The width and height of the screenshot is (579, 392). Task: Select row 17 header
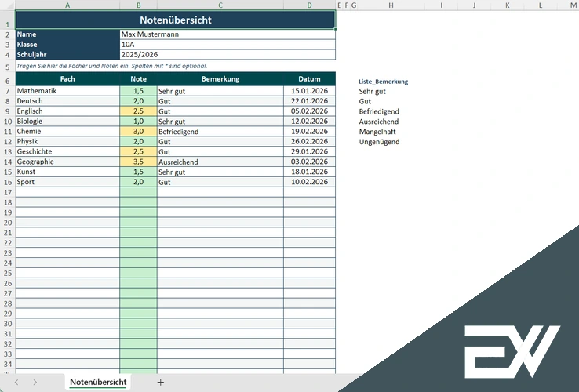[7, 192]
